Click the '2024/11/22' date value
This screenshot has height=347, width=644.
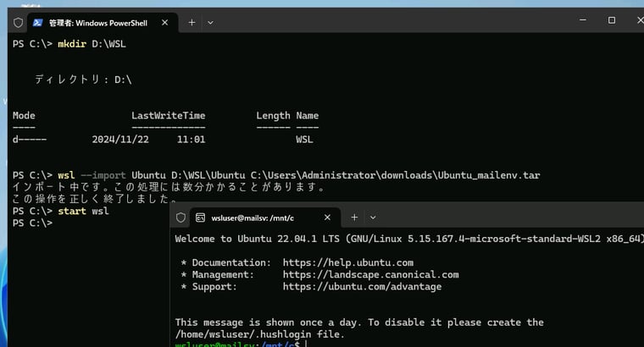click(120, 140)
